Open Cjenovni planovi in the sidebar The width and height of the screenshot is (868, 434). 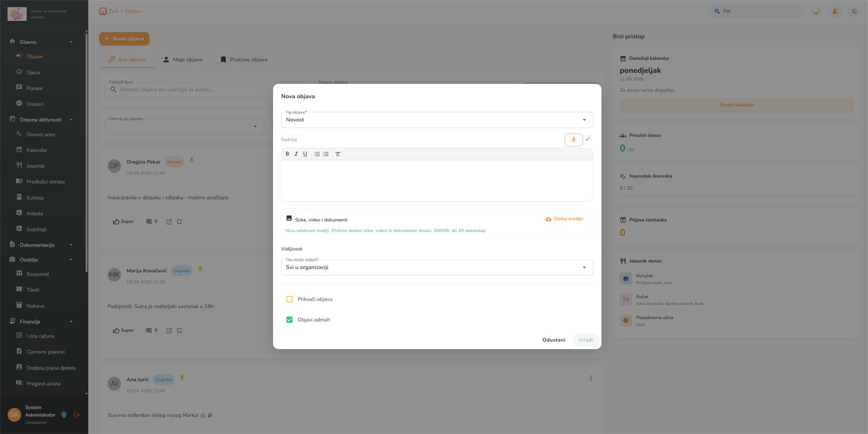tap(46, 352)
